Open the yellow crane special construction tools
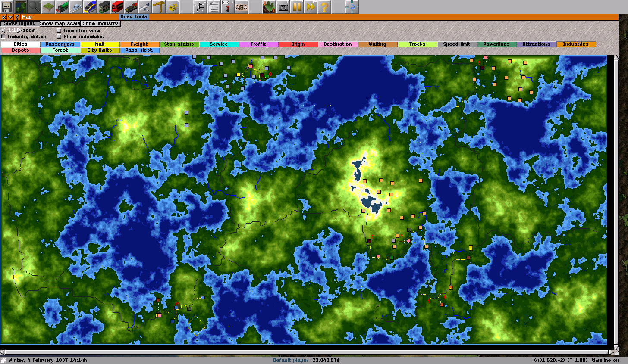This screenshot has width=628, height=364. 159,7
